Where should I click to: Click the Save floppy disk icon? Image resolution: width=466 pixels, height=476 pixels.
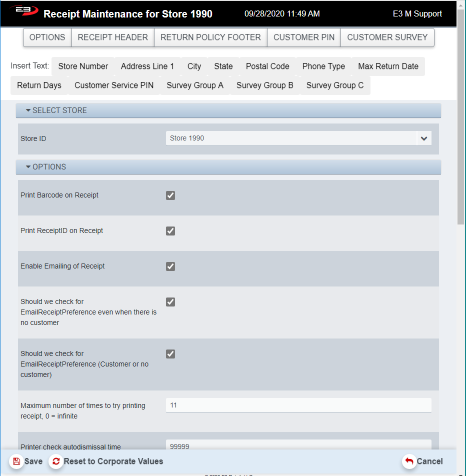(x=16, y=461)
